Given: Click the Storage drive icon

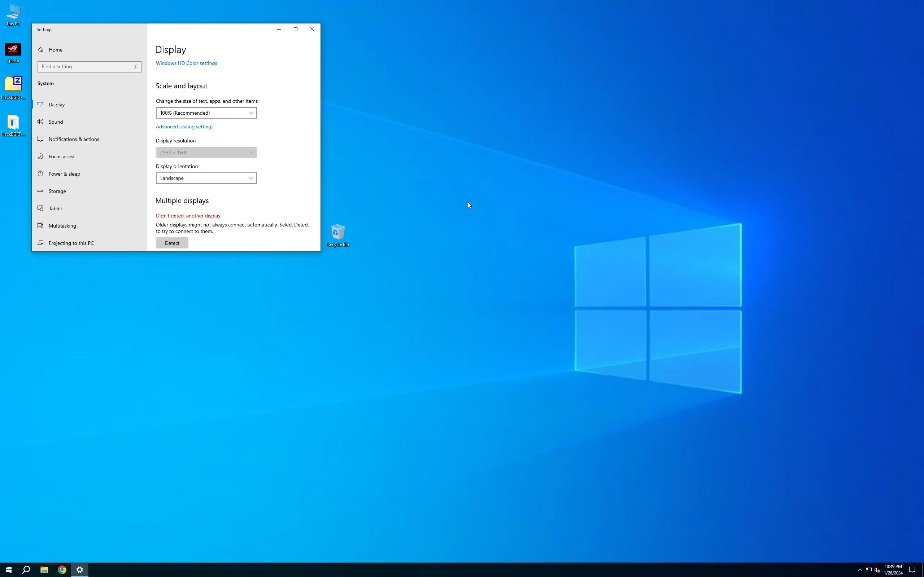Looking at the screenshot, I should coord(40,191).
